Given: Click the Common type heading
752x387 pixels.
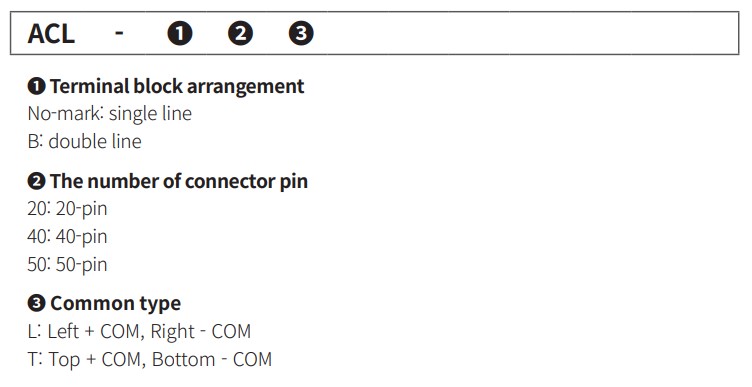Looking at the screenshot, I should 116,304.
